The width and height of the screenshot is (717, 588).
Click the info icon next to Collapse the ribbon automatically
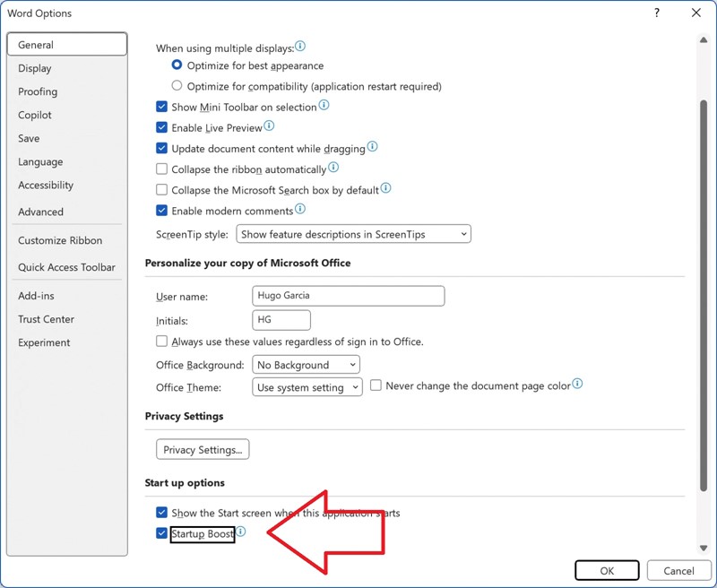tap(333, 169)
